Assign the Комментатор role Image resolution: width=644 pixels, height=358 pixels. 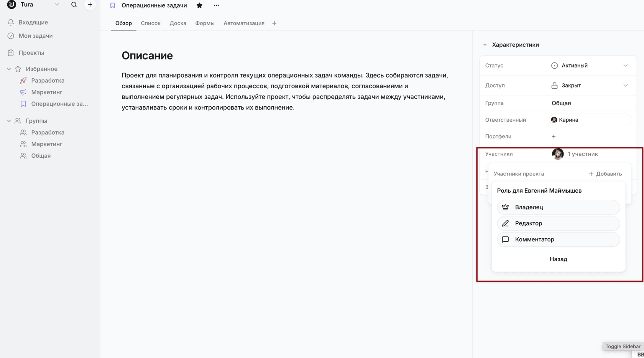pos(559,239)
